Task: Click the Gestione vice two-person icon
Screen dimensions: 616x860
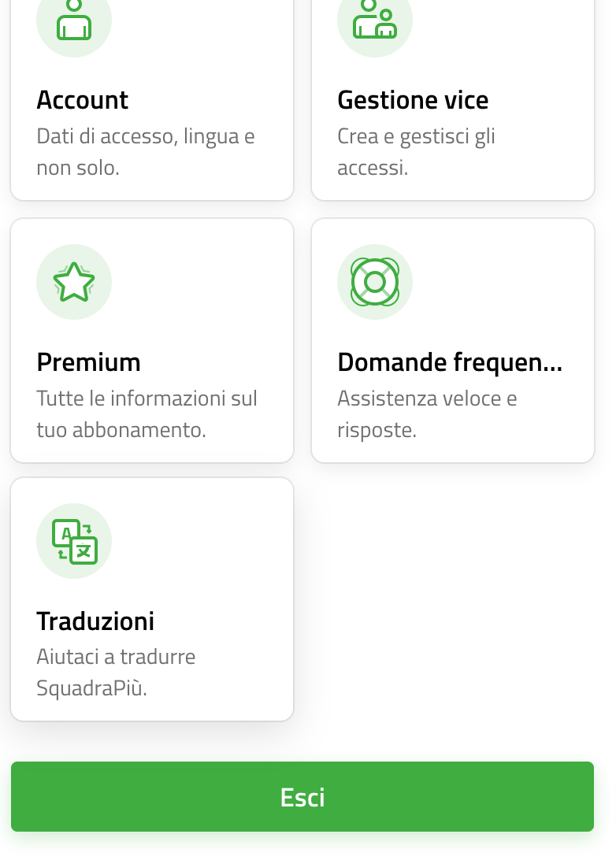Action: (375, 19)
